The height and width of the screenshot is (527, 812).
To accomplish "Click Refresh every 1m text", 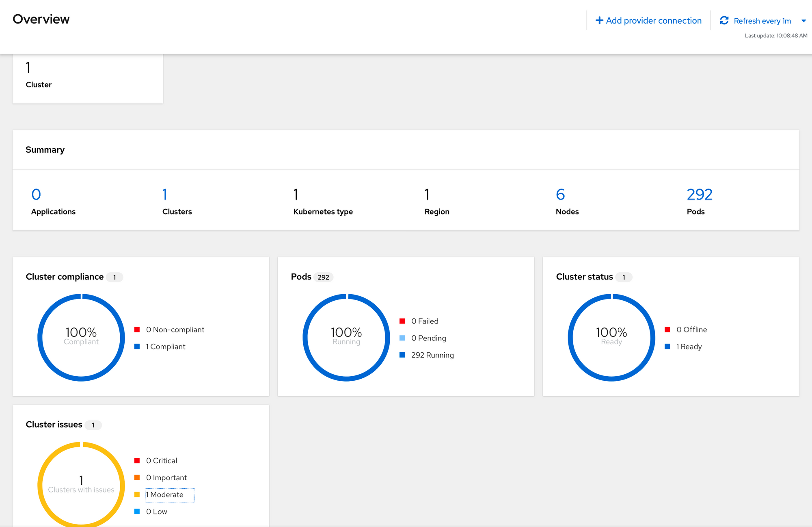I will pyautogui.click(x=762, y=21).
